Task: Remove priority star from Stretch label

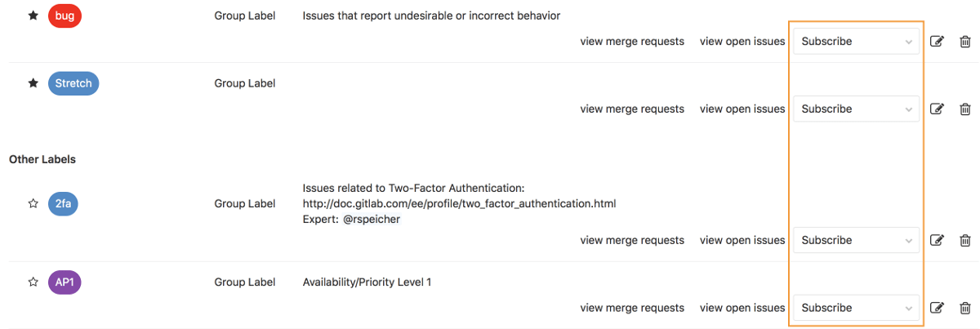Action: 33,83
